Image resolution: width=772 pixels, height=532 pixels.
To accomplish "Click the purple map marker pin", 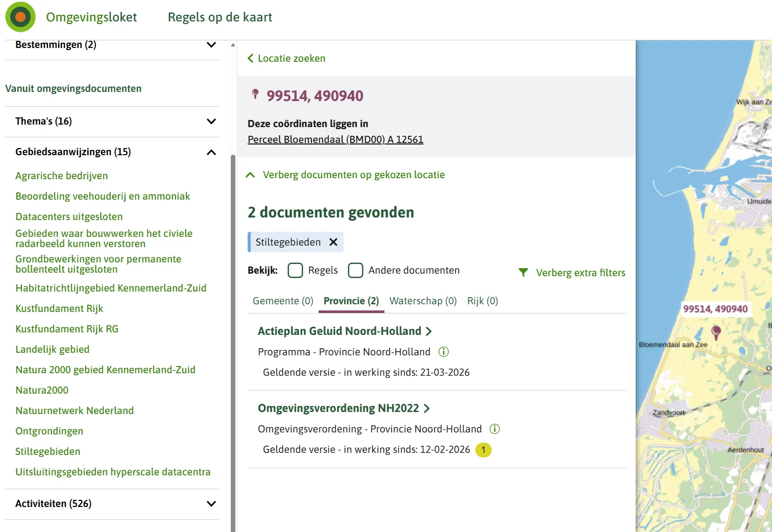I will (716, 333).
